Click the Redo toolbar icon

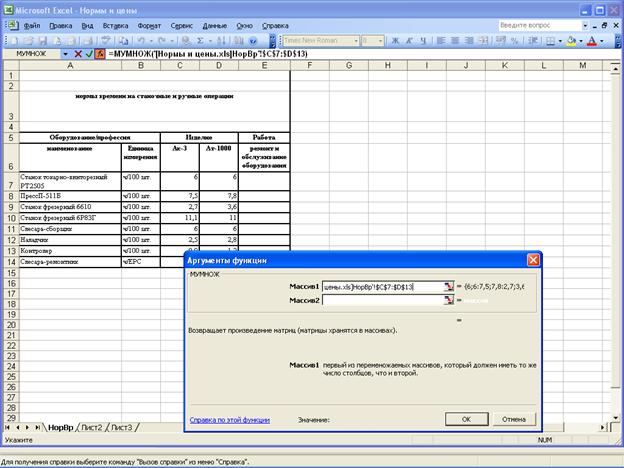pos(162,41)
